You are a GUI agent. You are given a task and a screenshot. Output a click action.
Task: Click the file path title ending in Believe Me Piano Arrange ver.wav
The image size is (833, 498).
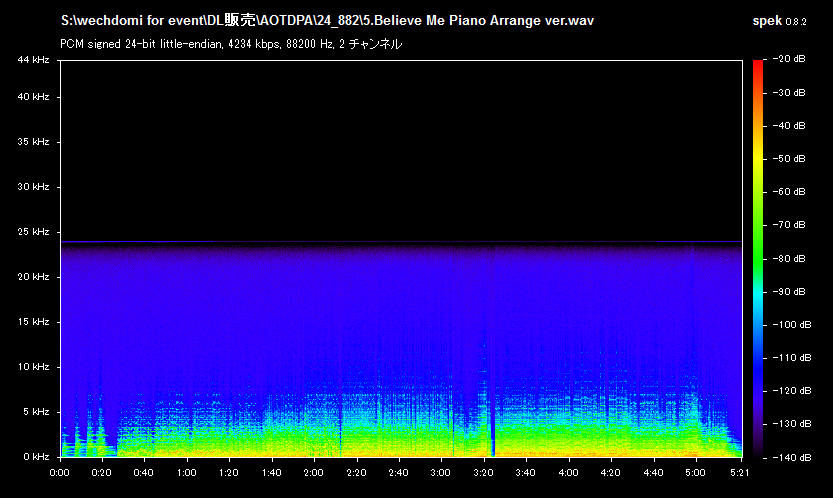pos(327,20)
